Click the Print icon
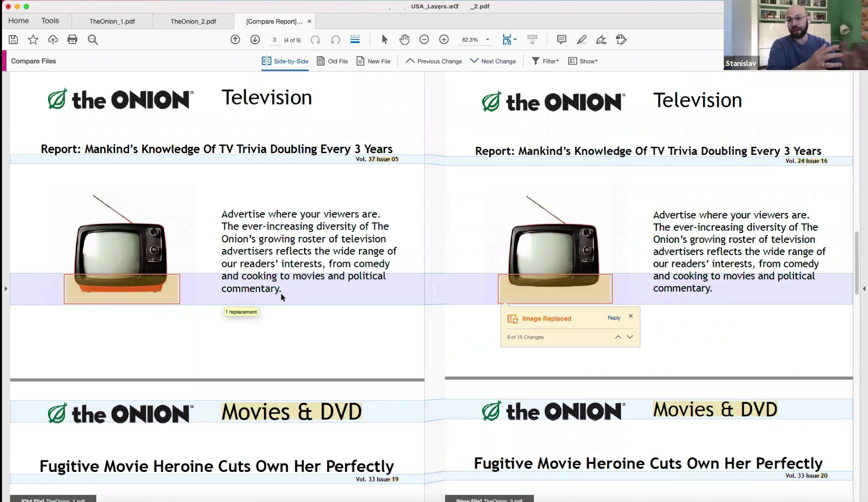868x502 pixels. (72, 40)
